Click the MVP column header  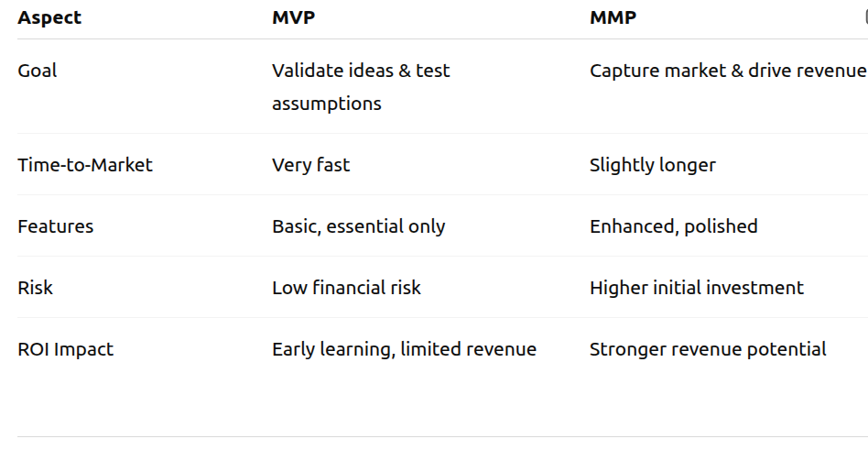293,17
